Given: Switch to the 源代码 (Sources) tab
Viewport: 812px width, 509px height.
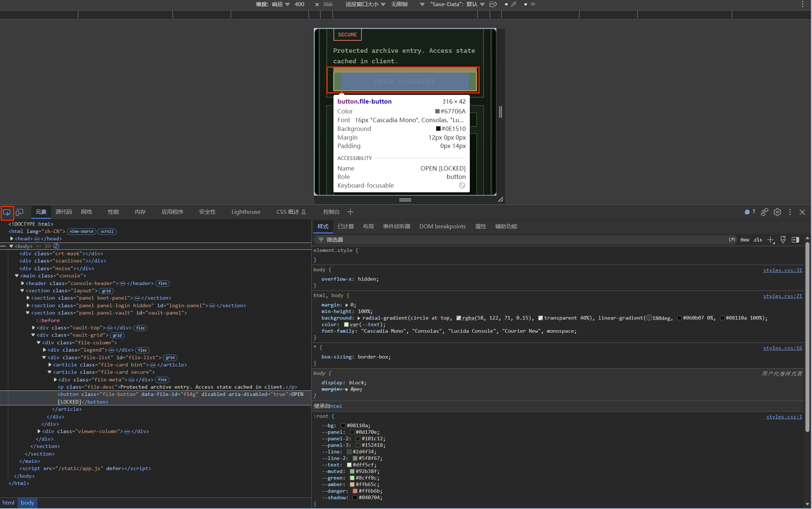Looking at the screenshot, I should pyautogui.click(x=64, y=212).
